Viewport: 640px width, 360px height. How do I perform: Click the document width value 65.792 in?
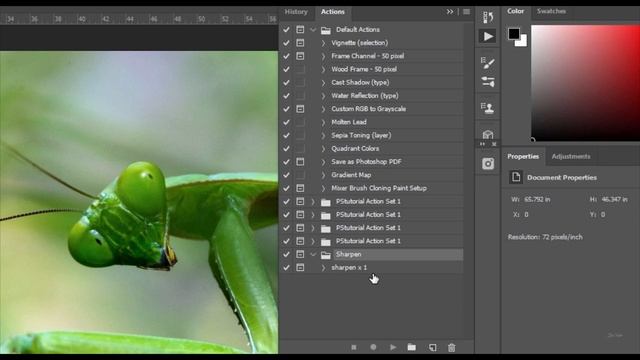point(537,200)
